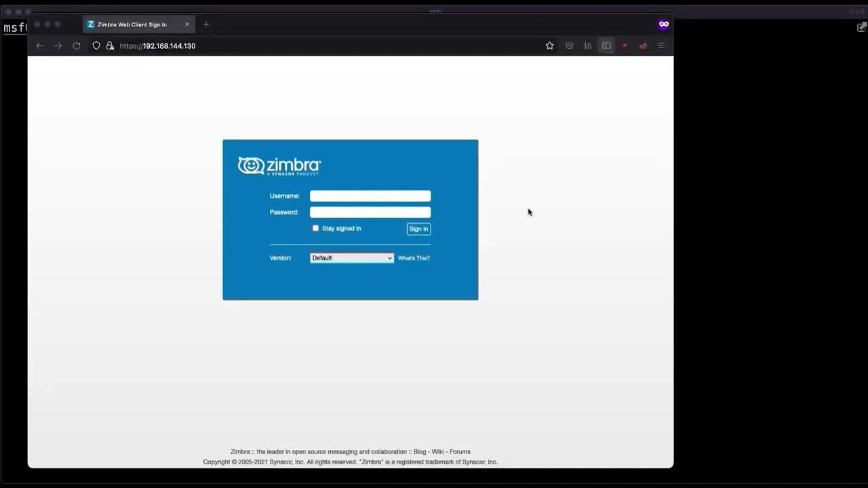Click the Username input field
Viewport: 868px width, 488px height.
tap(370, 196)
